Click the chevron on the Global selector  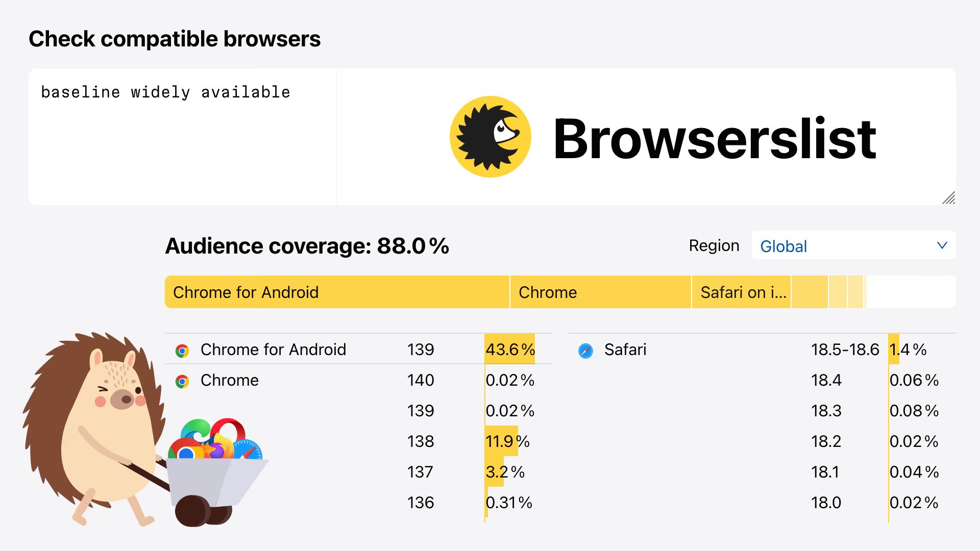click(942, 246)
